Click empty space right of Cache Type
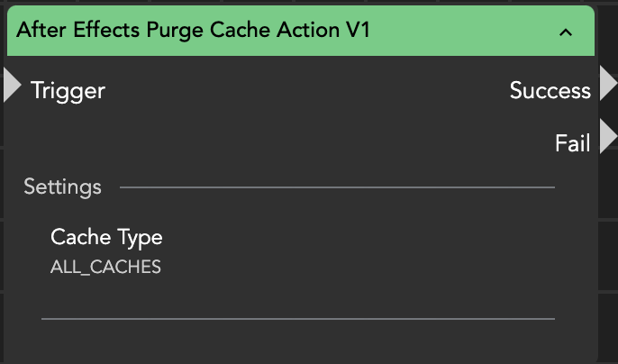The image size is (618, 364). pos(360,239)
